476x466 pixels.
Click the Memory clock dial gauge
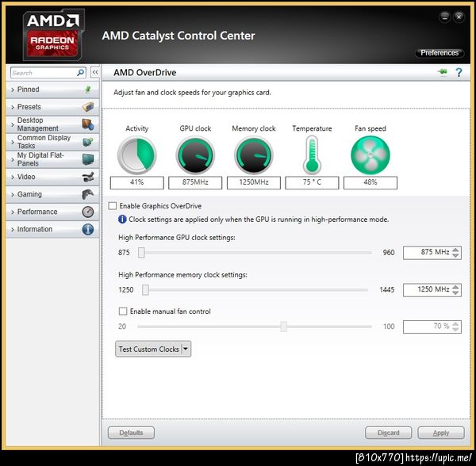click(254, 155)
